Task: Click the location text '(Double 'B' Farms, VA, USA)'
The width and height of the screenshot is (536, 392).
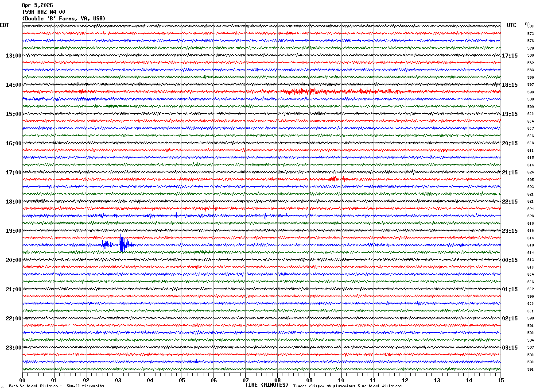Action: coord(64,19)
